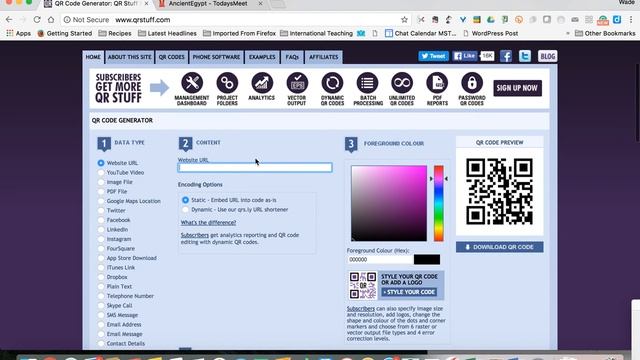Screen dimensions: 640x360
Task: Open the ABOUT THIS SITE tab
Action: (129, 57)
